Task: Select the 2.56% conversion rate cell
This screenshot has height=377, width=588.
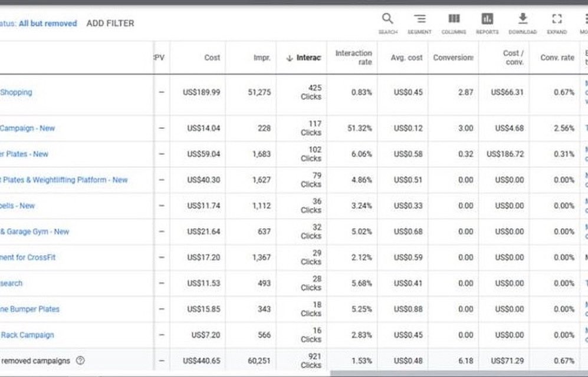Action: pyautogui.click(x=564, y=128)
